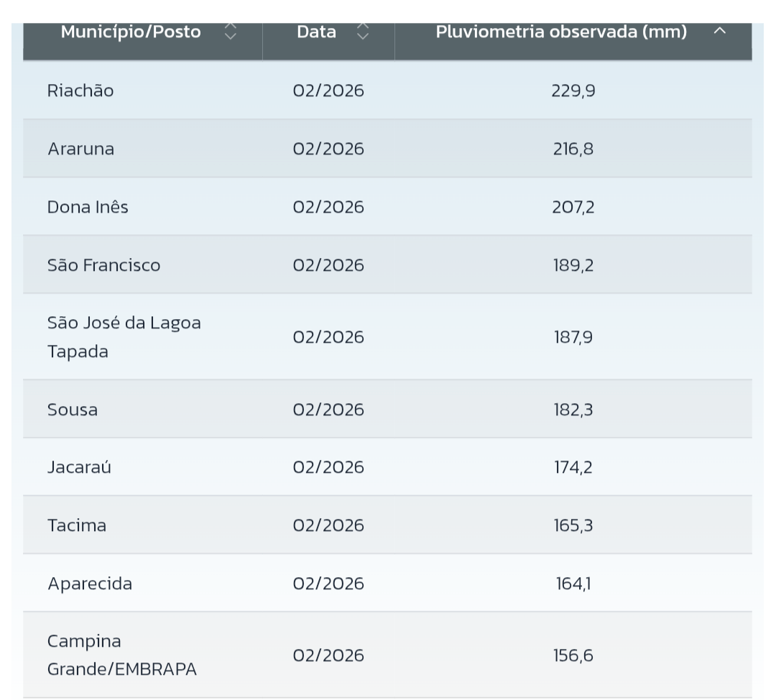
Task: Select the 164,1 value for Aparecida
Action: [573, 584]
